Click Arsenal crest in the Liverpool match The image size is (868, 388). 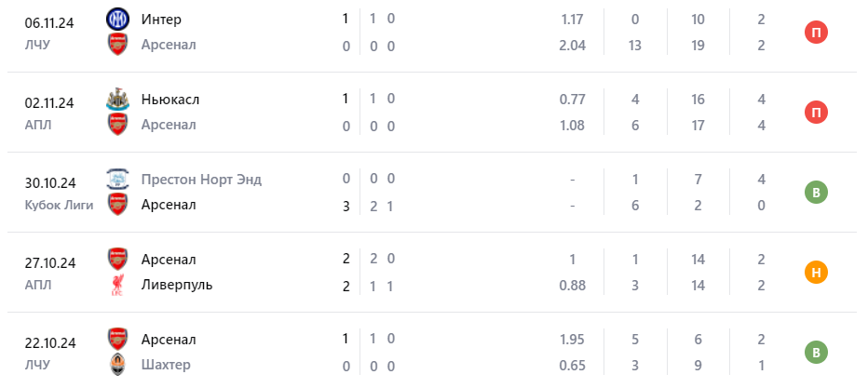click(x=117, y=259)
